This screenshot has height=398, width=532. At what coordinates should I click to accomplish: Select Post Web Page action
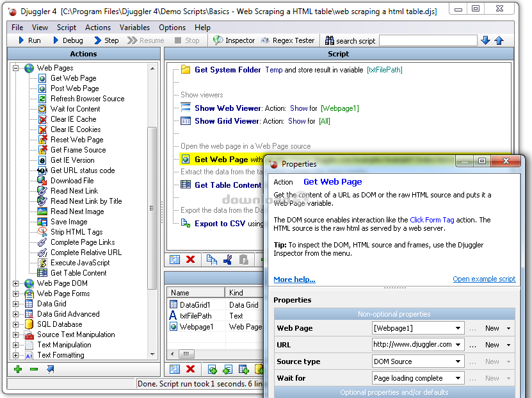click(75, 88)
